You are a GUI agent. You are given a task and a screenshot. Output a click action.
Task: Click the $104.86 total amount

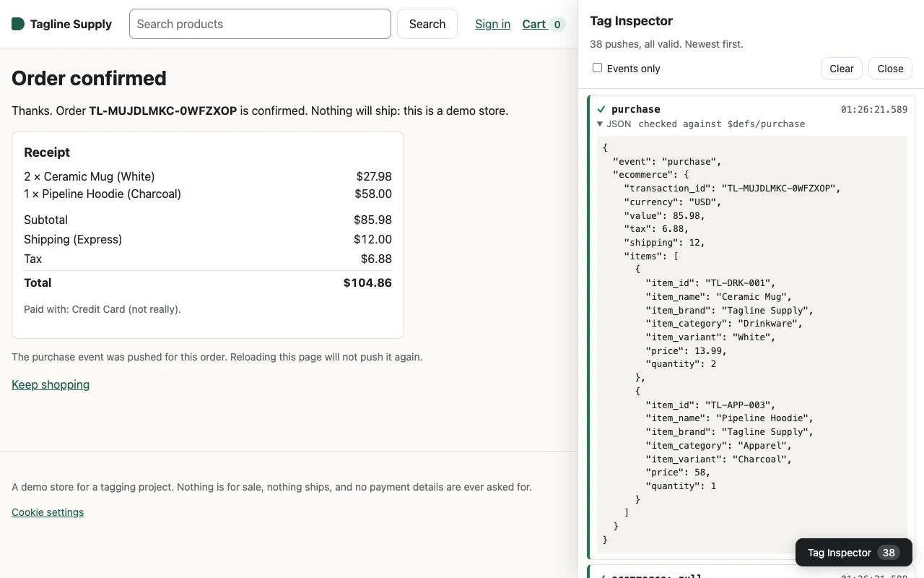pos(367,282)
